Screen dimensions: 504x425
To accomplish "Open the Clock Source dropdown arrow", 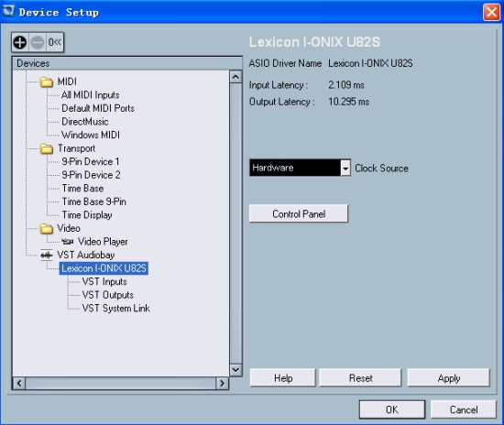I will 345,168.
